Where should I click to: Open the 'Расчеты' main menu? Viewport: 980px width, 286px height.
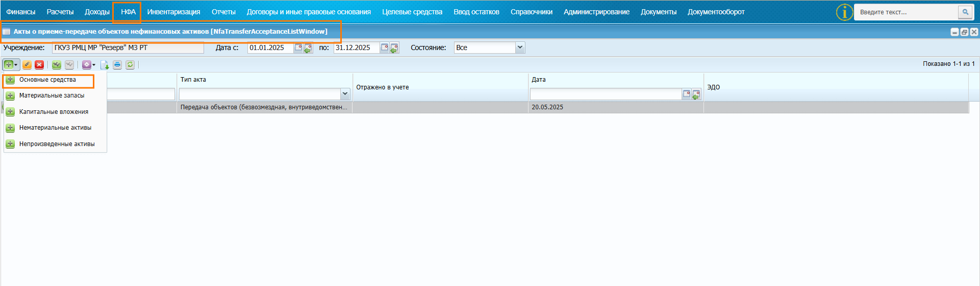tap(60, 12)
